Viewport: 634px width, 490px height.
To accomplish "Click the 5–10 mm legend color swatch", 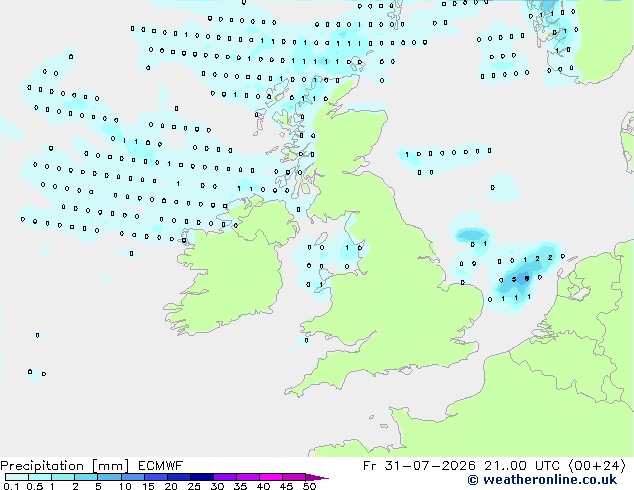I will [109, 477].
